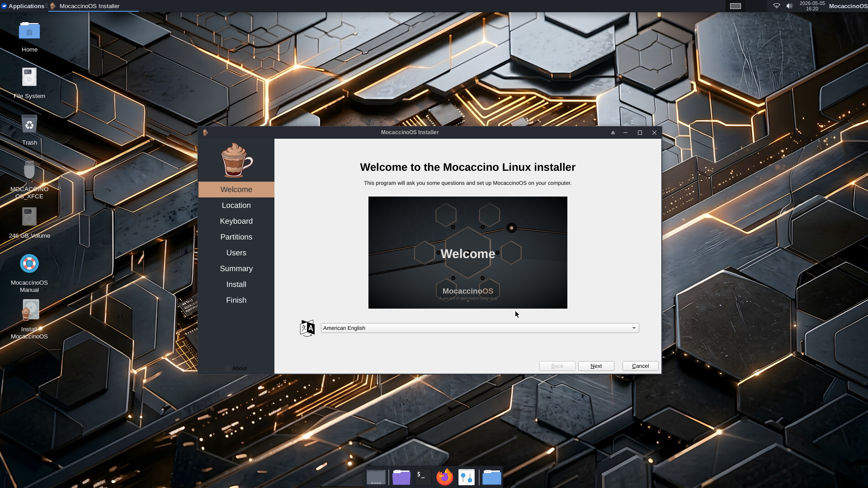Launch Firefox from the dock
This screenshot has width=868, height=488.
point(445,477)
